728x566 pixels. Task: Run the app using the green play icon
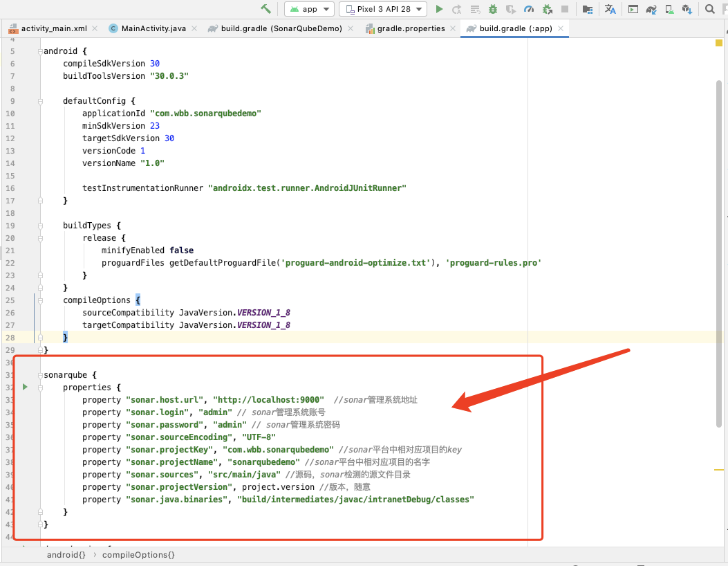tap(439, 9)
